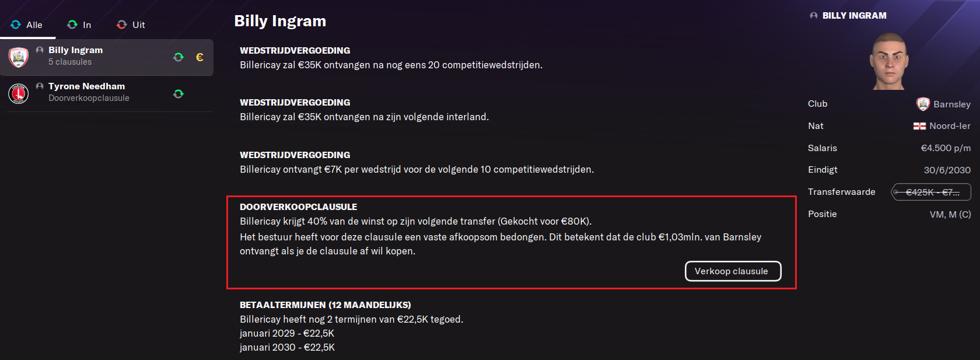Click the Transferwaarde value range bar
The image size is (980, 360).
[931, 192]
